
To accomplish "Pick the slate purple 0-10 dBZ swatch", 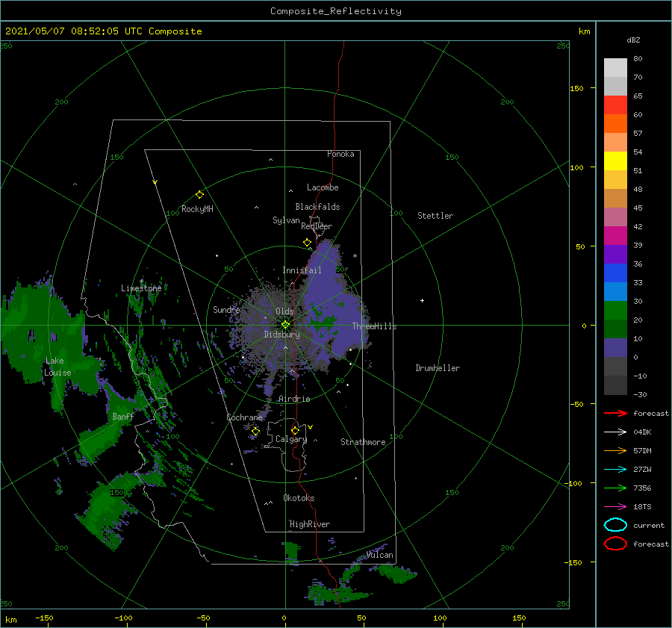I will (x=615, y=348).
